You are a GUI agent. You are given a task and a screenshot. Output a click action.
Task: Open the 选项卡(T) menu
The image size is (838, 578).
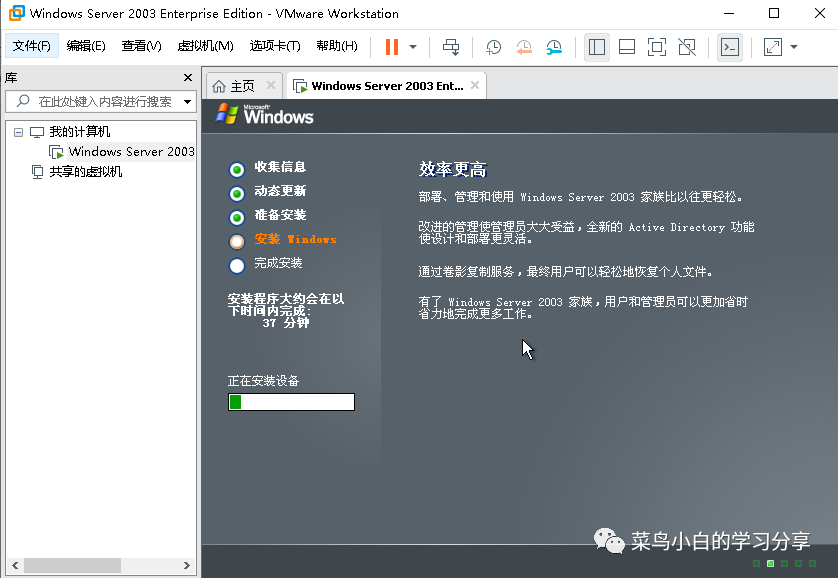[x=275, y=46]
